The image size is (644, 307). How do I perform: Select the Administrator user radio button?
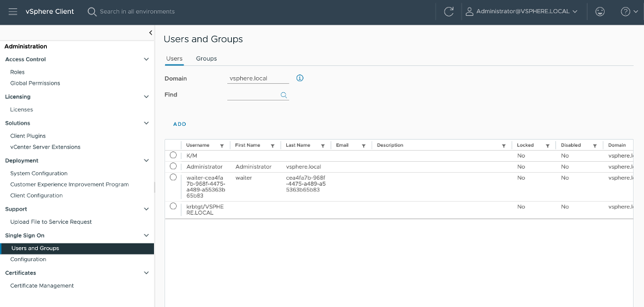(173, 167)
